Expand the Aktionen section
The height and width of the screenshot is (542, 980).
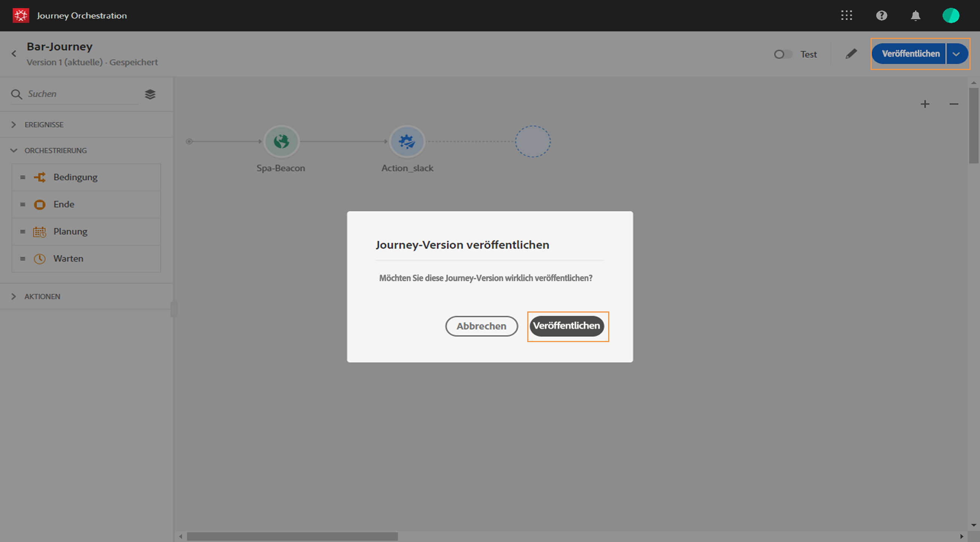coord(42,296)
